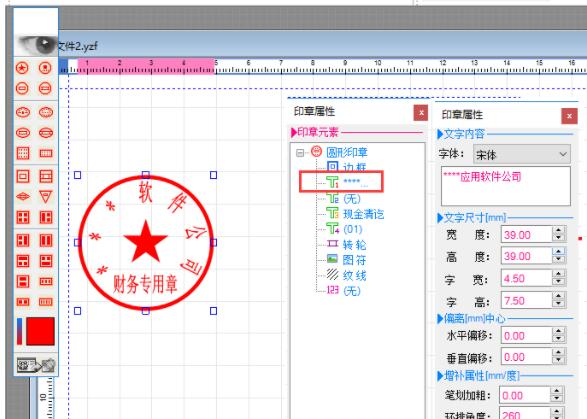Image resolution: width=587 pixels, height=419 pixels.
Task: Choose the square grid stamp template
Action: click(x=22, y=153)
